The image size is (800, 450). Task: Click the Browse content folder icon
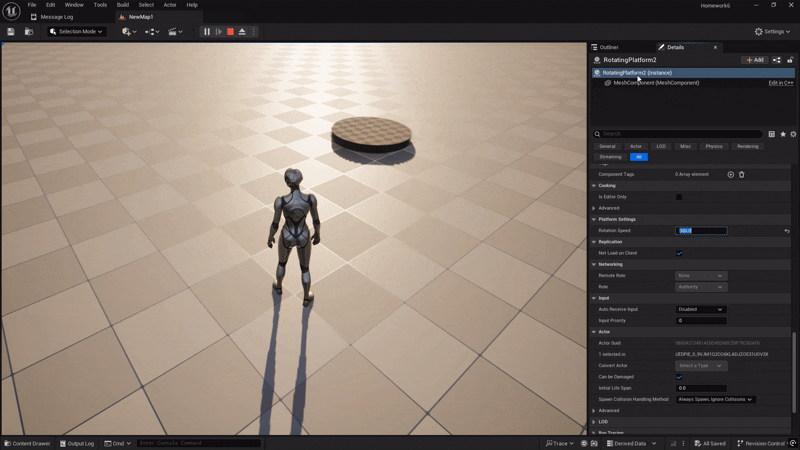click(29, 32)
